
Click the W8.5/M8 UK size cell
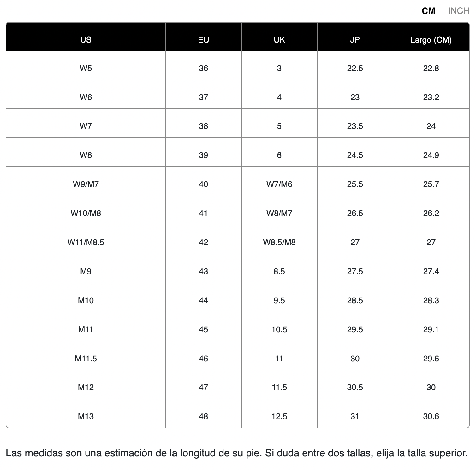click(279, 242)
